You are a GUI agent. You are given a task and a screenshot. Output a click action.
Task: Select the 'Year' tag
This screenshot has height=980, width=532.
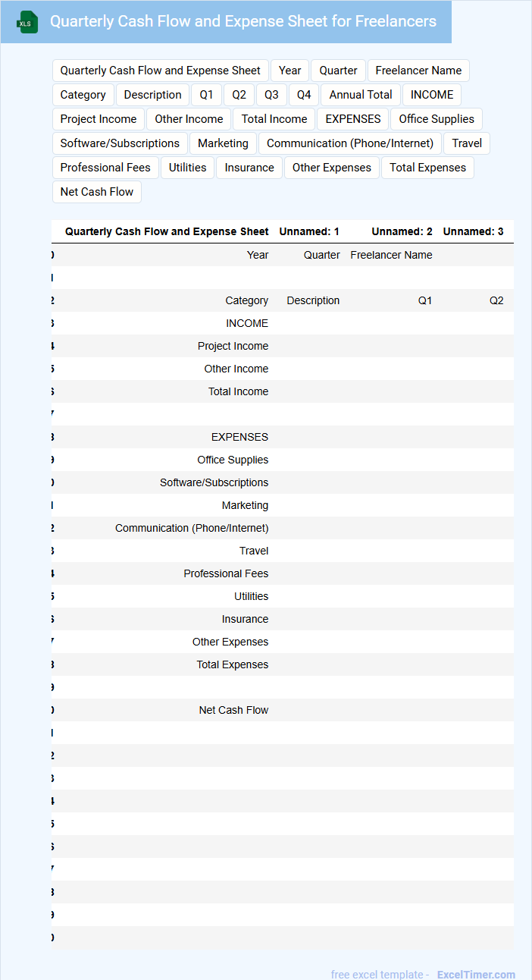point(290,71)
